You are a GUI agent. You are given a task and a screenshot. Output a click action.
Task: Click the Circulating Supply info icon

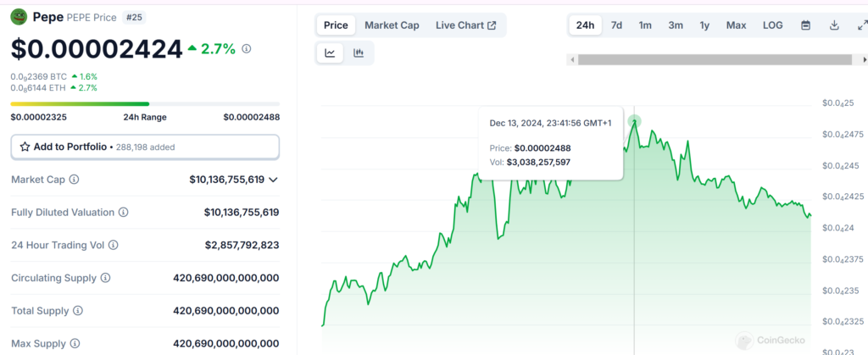tap(106, 278)
